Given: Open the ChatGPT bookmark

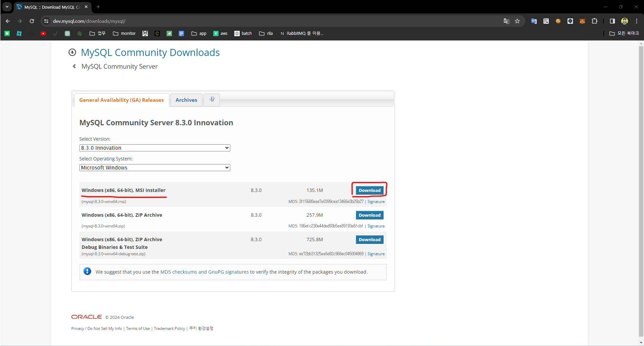Looking at the screenshot, I should pyautogui.click(x=67, y=33).
